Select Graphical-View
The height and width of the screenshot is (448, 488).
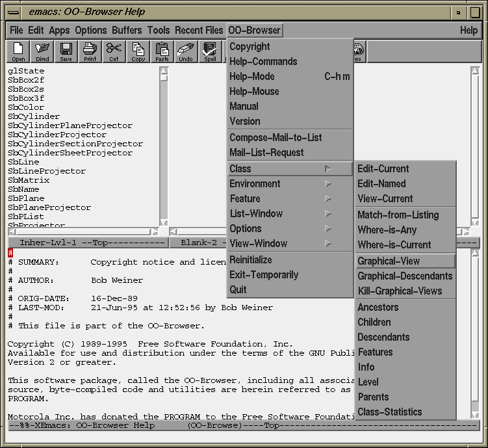coord(405,261)
